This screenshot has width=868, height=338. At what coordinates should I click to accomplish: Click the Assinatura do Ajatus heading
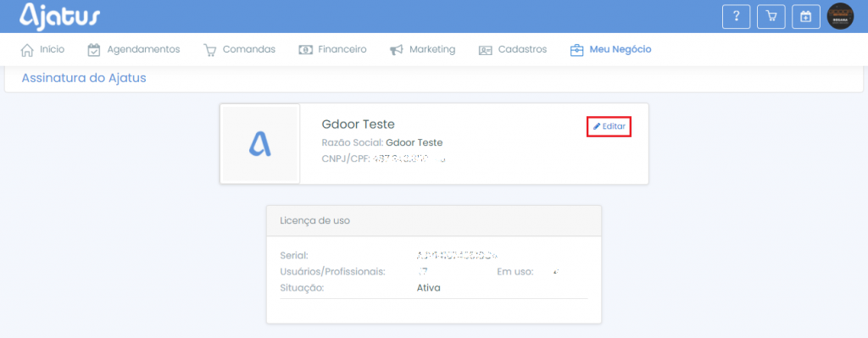point(84,78)
